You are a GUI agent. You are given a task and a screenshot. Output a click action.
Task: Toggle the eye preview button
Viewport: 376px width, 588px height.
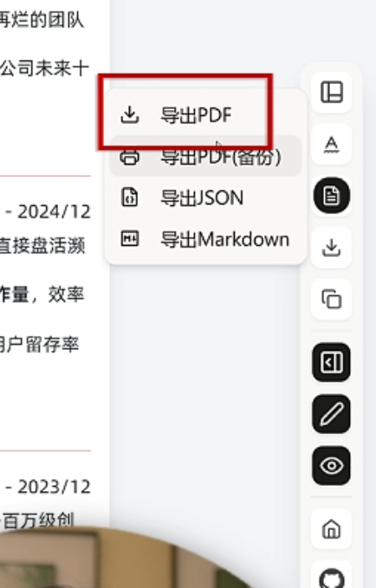click(332, 466)
